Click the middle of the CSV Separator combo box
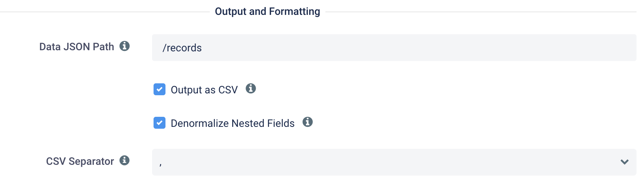644x186 pixels. 394,162
